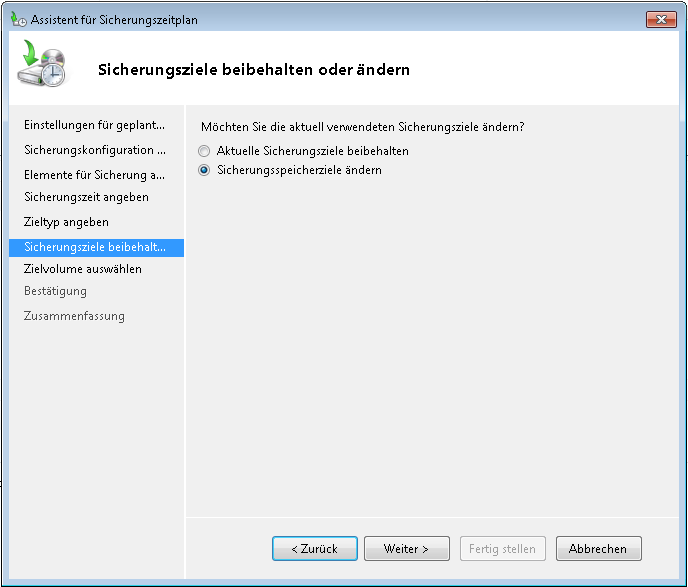Click highlighted 'Sicherungsziele beibehalt...' step
Screen dimensions: 688x587
(95, 247)
